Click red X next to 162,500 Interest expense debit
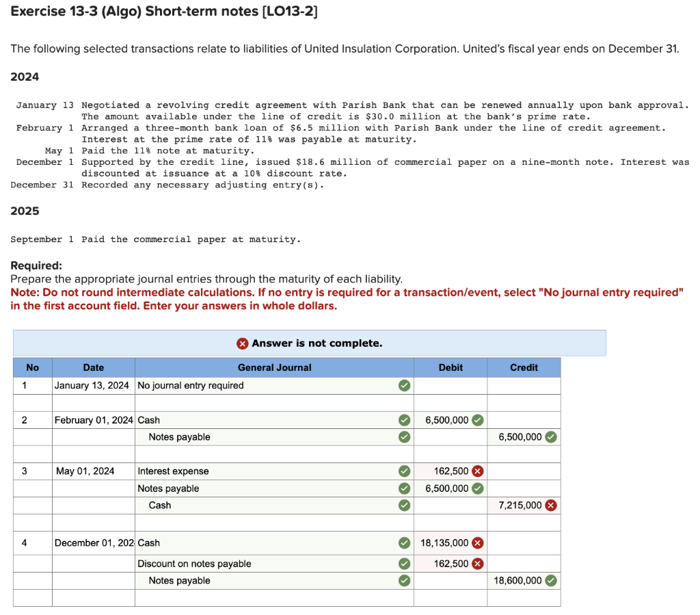Screen dimensions: 700x615 478,471
